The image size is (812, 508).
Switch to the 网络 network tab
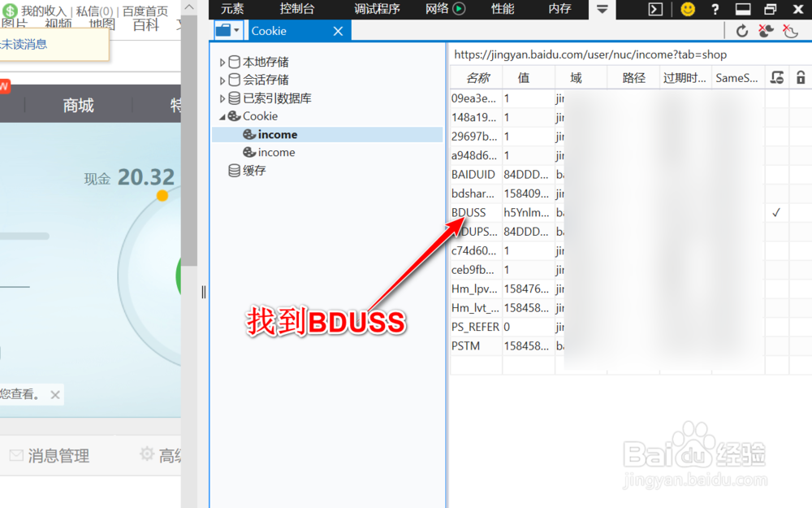(437, 9)
